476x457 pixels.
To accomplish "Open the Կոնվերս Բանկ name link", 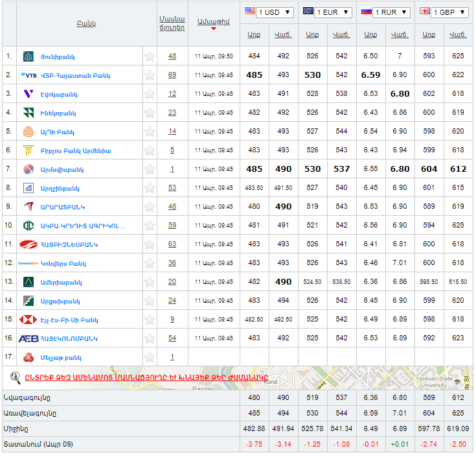I will [x=63, y=263].
